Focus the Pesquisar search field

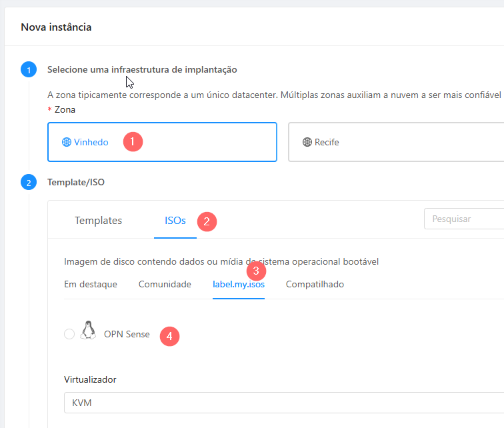point(464,219)
